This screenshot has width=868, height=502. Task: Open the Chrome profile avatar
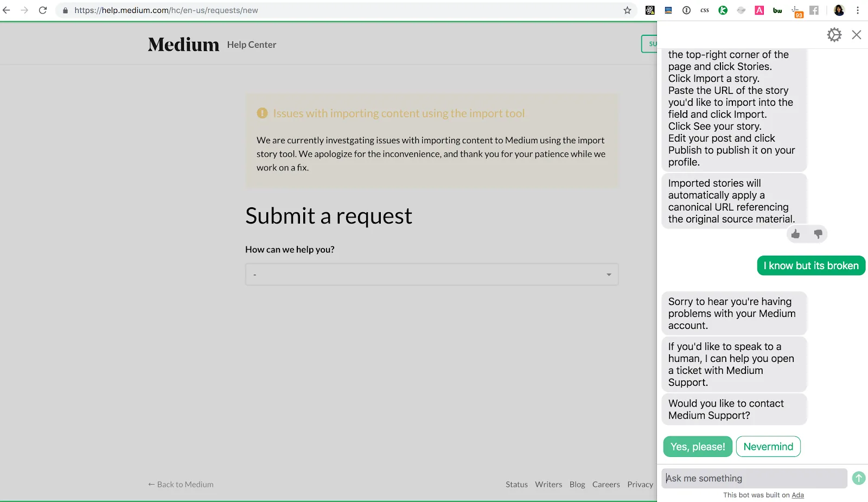coord(839,10)
